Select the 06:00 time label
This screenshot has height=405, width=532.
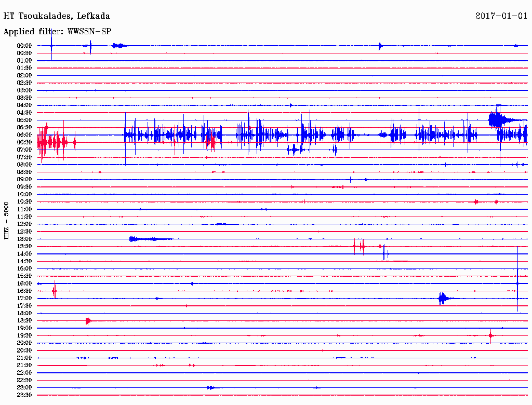[x=24, y=135]
